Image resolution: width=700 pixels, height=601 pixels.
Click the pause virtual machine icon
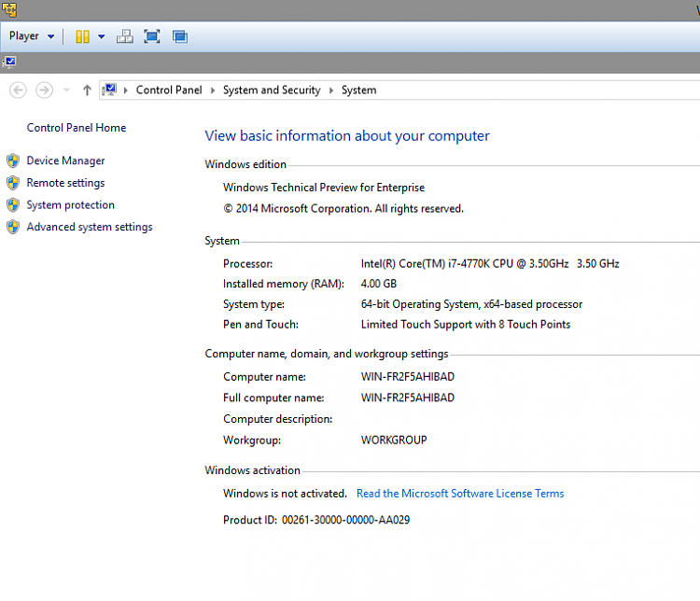pos(82,36)
